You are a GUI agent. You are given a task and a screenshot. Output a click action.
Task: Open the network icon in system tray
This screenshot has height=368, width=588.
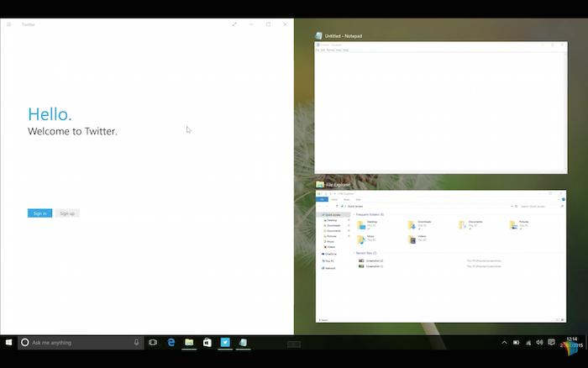528,343
